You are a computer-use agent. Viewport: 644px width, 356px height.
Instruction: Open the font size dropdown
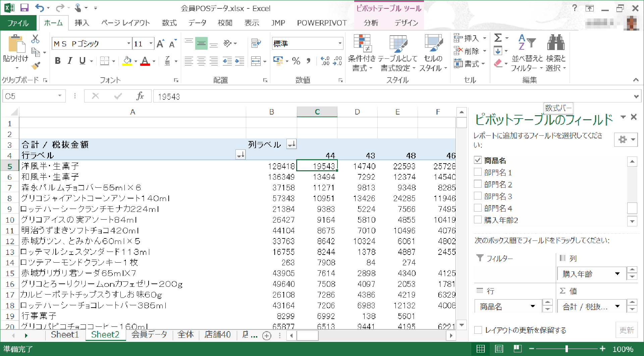[x=151, y=43]
